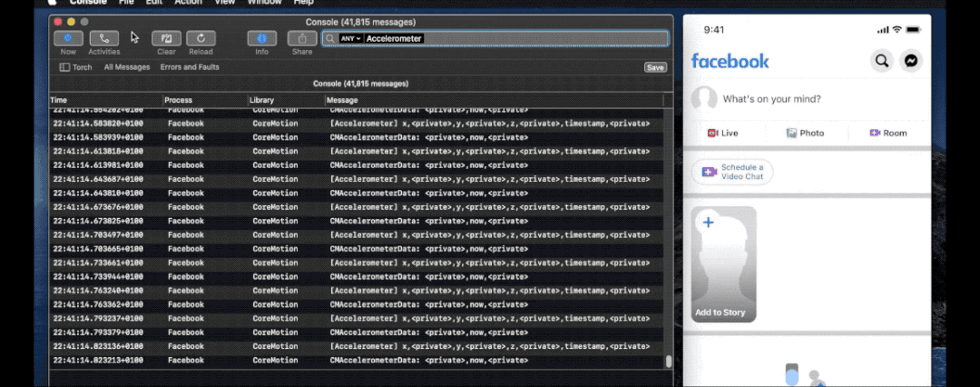Select the Errors and Faults filter
This screenshot has height=387, width=980.
(x=190, y=67)
